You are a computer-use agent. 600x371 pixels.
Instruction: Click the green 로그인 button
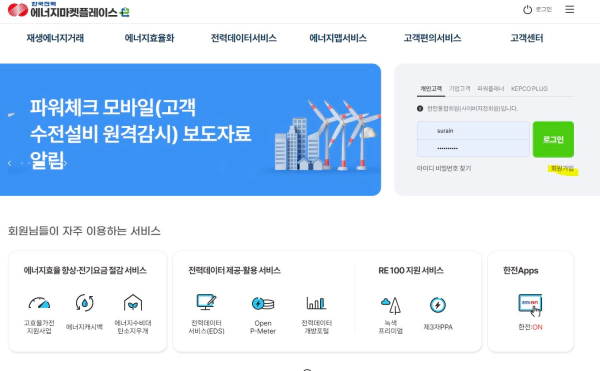tap(553, 139)
